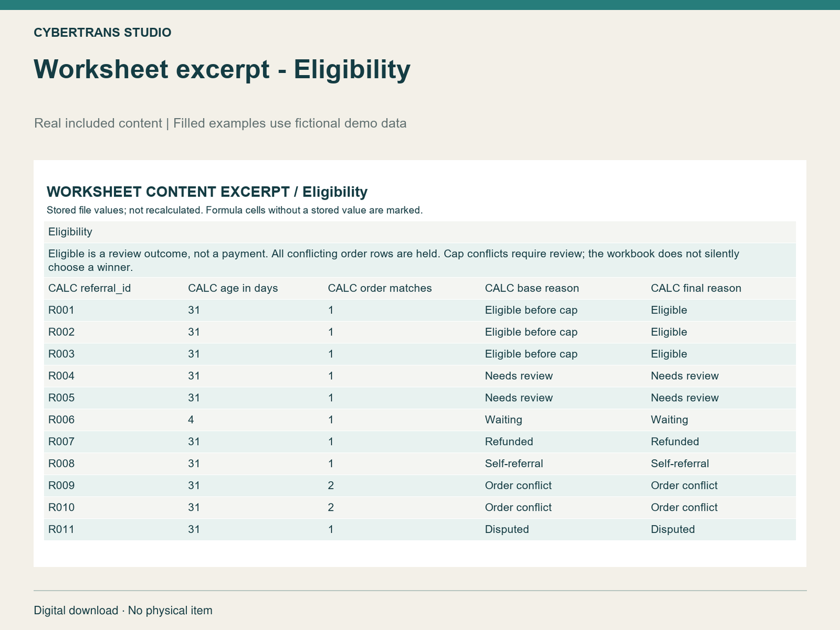Select the R009 referral id cell
The height and width of the screenshot is (630, 840).
point(61,486)
